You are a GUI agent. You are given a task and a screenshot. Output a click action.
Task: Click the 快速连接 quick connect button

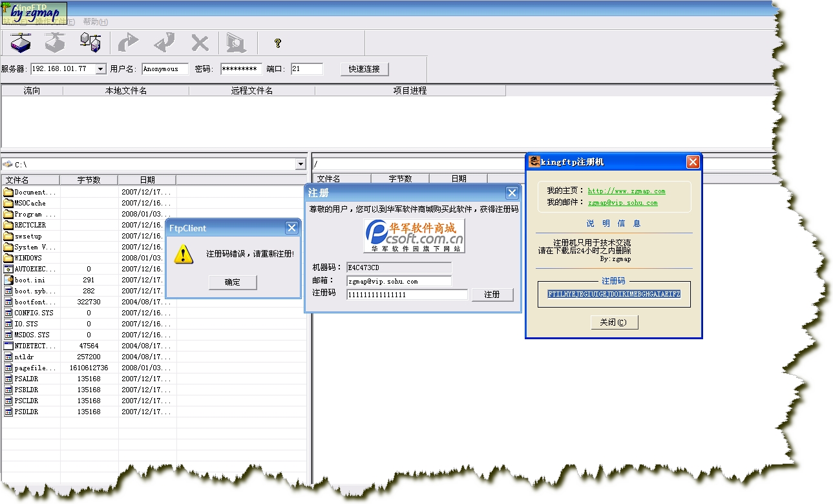(x=364, y=69)
